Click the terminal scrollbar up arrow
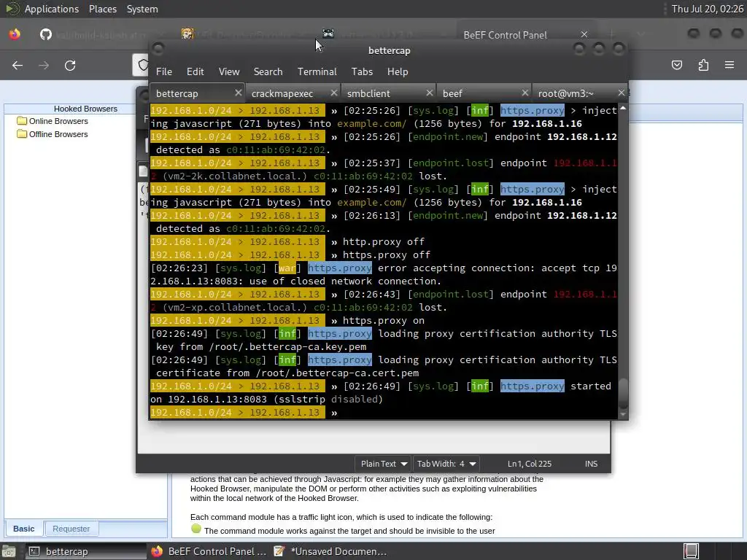The image size is (747, 560). click(x=623, y=109)
